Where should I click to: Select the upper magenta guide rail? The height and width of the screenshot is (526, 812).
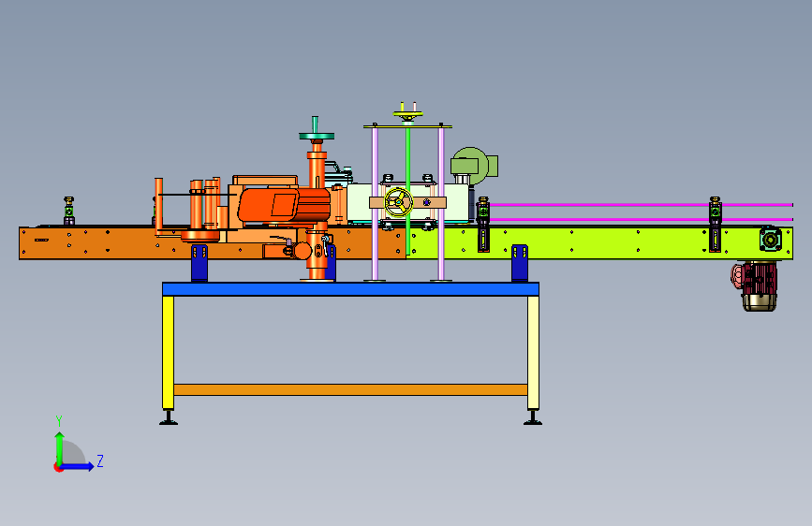coord(642,205)
